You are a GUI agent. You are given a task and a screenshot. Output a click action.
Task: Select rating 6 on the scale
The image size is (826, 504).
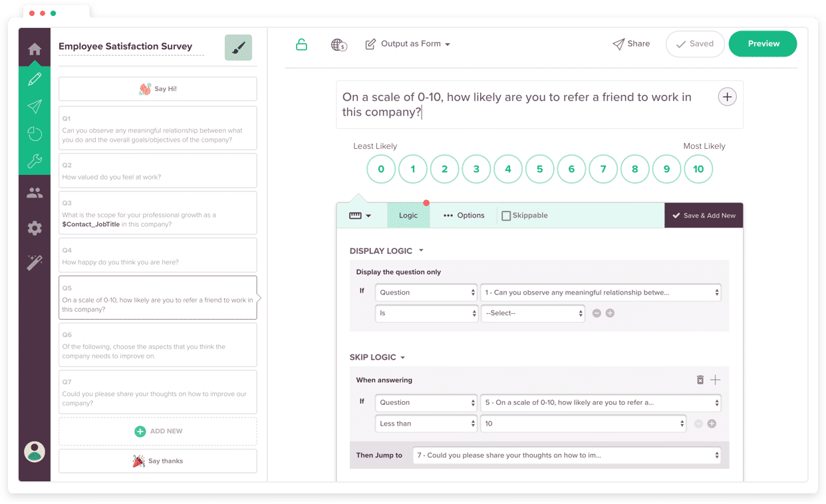point(571,169)
